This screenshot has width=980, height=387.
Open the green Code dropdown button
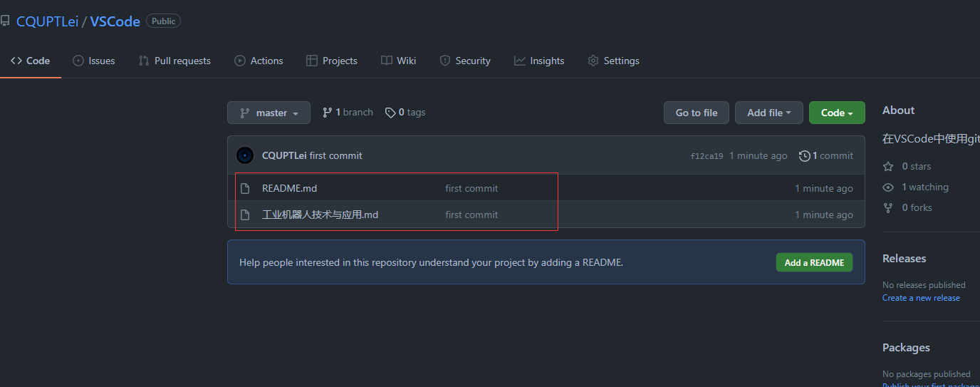[837, 113]
